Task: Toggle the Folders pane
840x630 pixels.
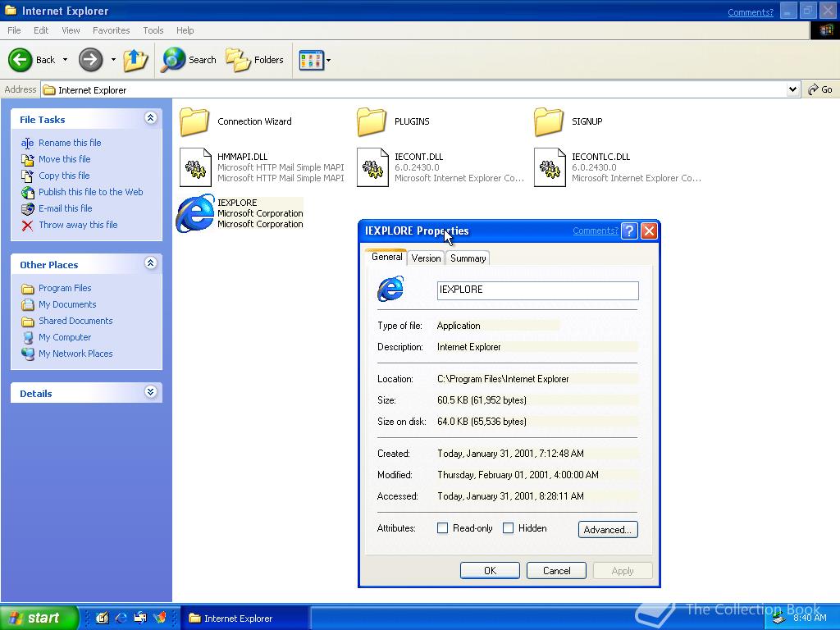Action: click(254, 59)
